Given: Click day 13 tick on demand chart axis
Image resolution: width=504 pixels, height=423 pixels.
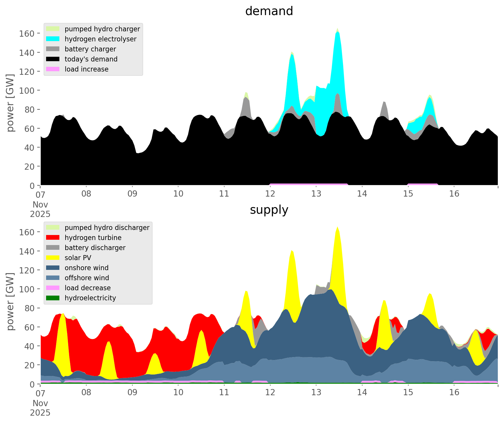Looking at the screenshot, I should point(316,194).
